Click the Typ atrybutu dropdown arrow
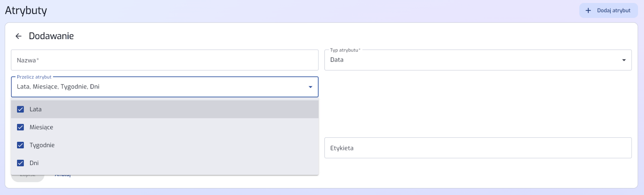The image size is (644, 195). pos(624,60)
